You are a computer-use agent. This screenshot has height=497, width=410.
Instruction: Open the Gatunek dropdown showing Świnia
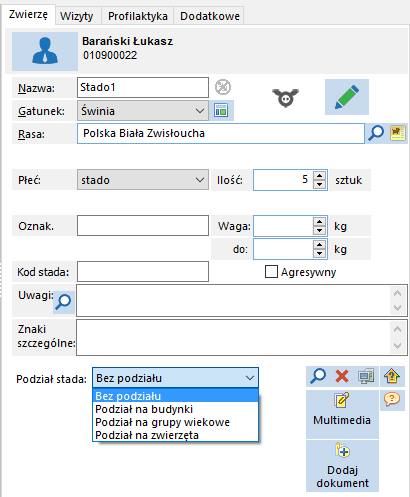143,111
